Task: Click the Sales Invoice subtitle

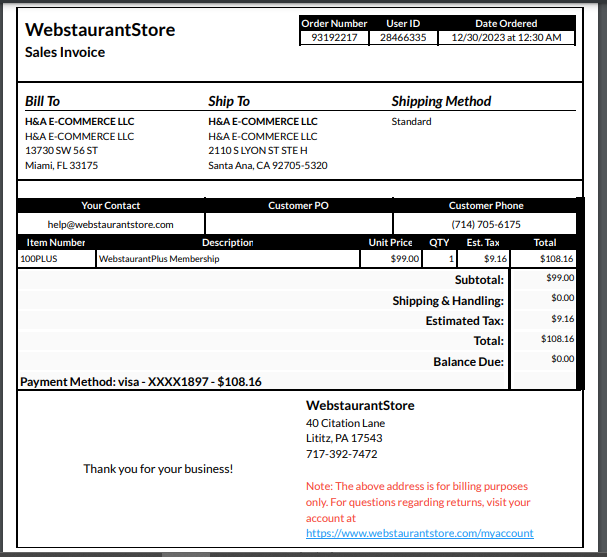Action: tap(65, 52)
